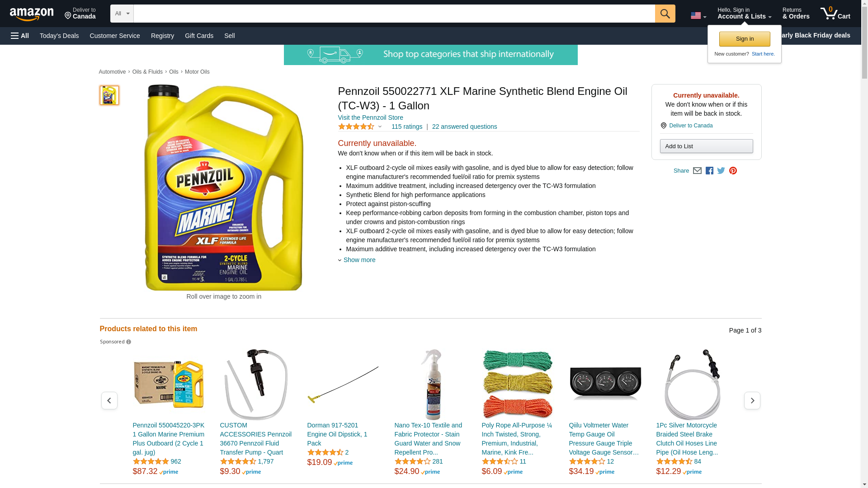The height and width of the screenshot is (488, 868).
Task: Share the product on Facebook
Action: 709,171
